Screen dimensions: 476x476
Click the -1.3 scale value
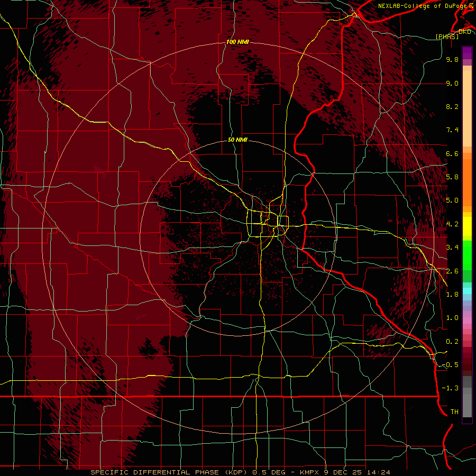click(x=450, y=388)
